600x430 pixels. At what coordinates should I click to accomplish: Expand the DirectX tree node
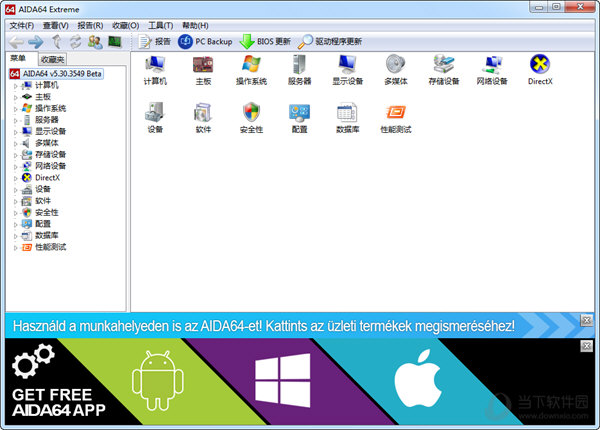[16, 178]
